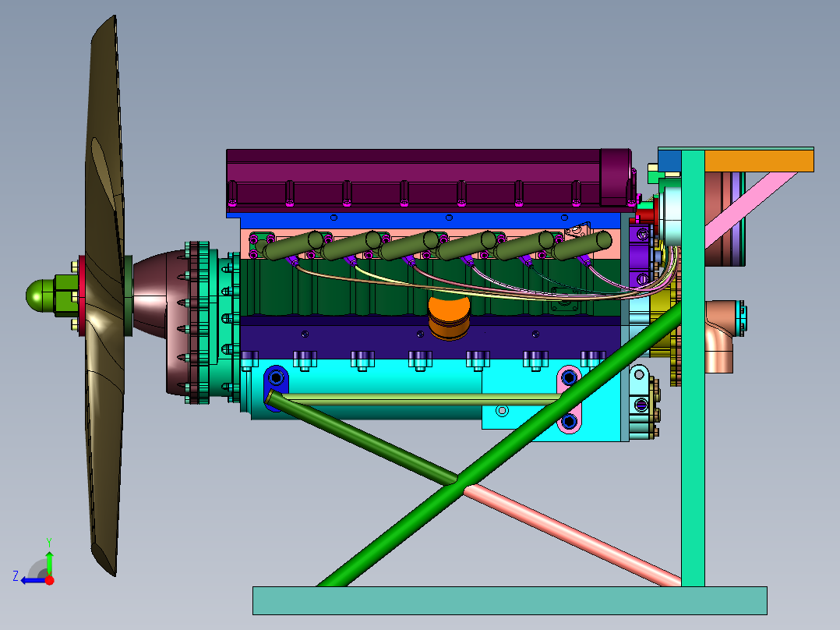Click the blue Z axis arrow of the triad
The width and height of the screenshot is (840, 630).
tap(32, 580)
